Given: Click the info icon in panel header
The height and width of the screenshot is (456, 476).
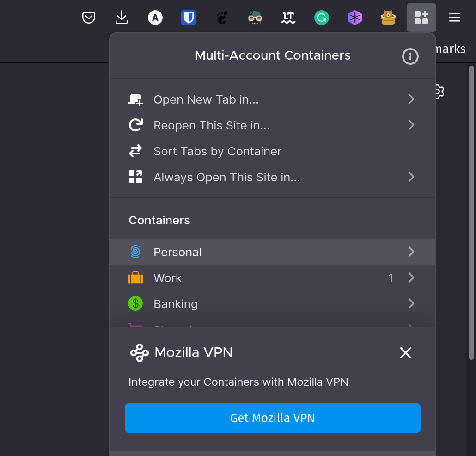Looking at the screenshot, I should coord(410,56).
